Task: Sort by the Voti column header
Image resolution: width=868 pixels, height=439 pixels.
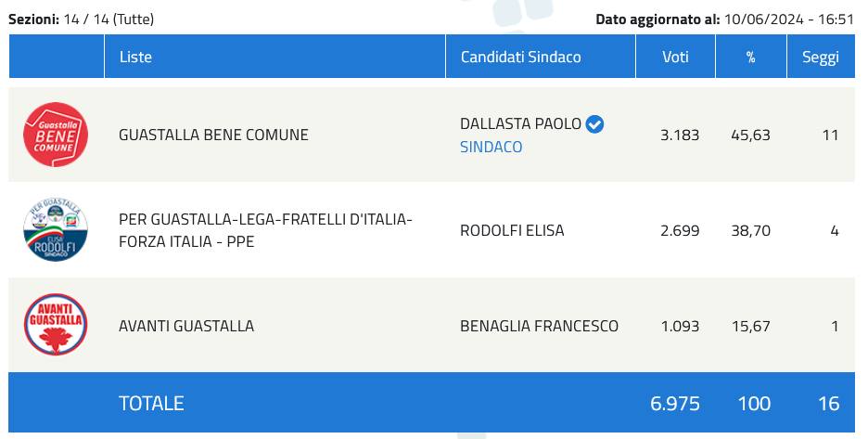Action: 675,57
